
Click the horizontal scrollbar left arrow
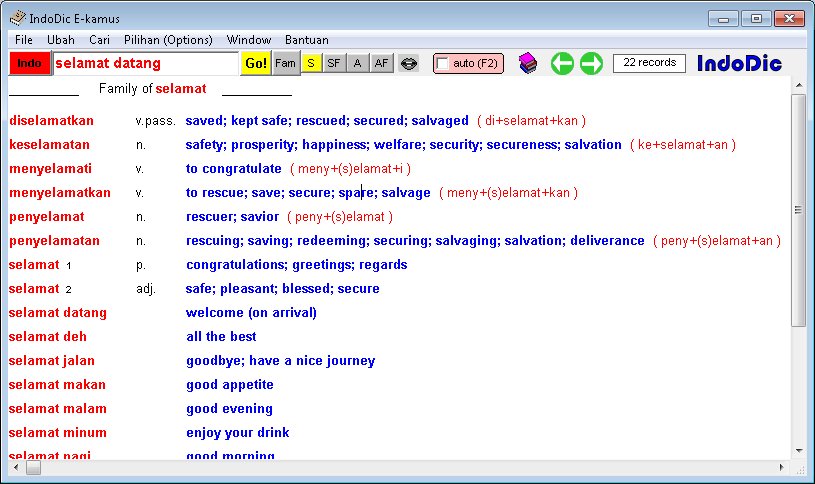click(16, 467)
